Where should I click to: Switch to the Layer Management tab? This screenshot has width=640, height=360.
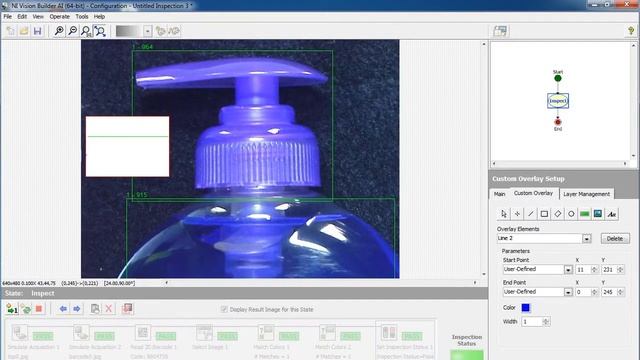point(586,194)
